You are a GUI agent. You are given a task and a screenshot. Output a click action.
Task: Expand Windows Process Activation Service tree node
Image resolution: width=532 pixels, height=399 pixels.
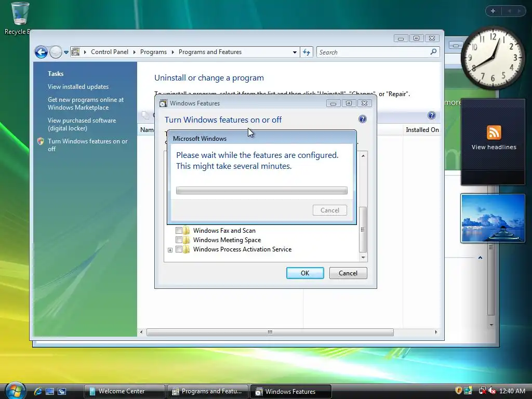pos(170,250)
